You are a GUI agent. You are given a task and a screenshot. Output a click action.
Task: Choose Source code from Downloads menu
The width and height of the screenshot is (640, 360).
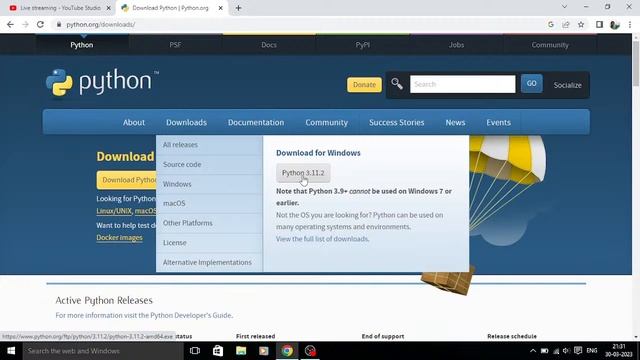[x=209, y=164]
